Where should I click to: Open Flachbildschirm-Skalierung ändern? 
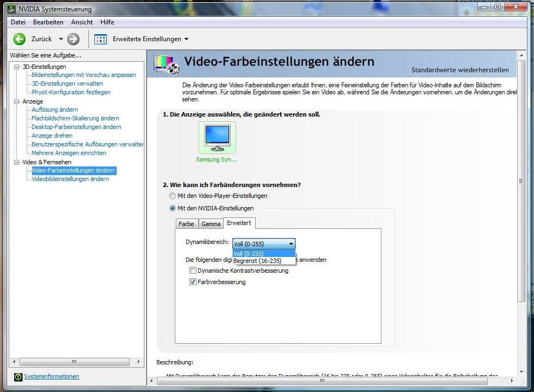[x=75, y=118]
